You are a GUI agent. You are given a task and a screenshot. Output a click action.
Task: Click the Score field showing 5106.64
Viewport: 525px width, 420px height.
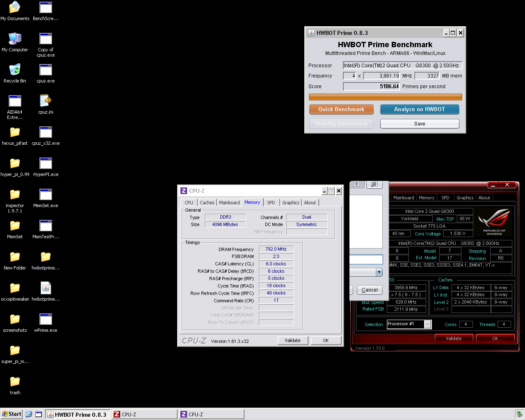click(371, 87)
